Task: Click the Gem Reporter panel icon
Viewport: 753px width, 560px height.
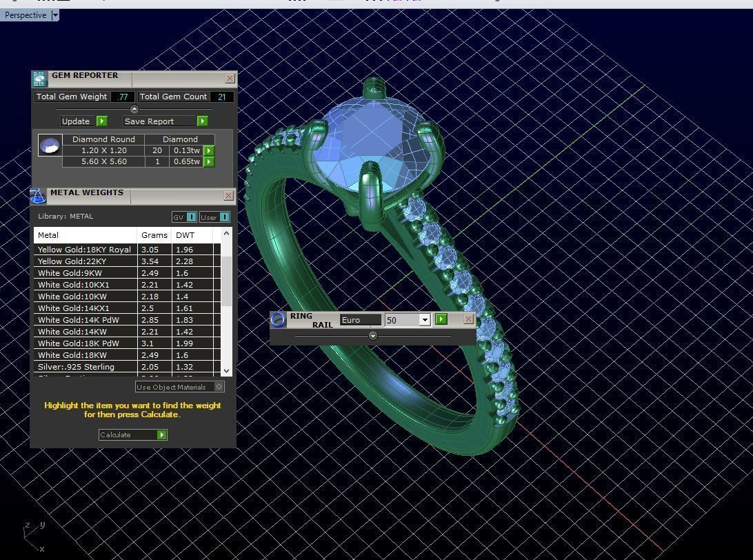Action: (x=39, y=79)
